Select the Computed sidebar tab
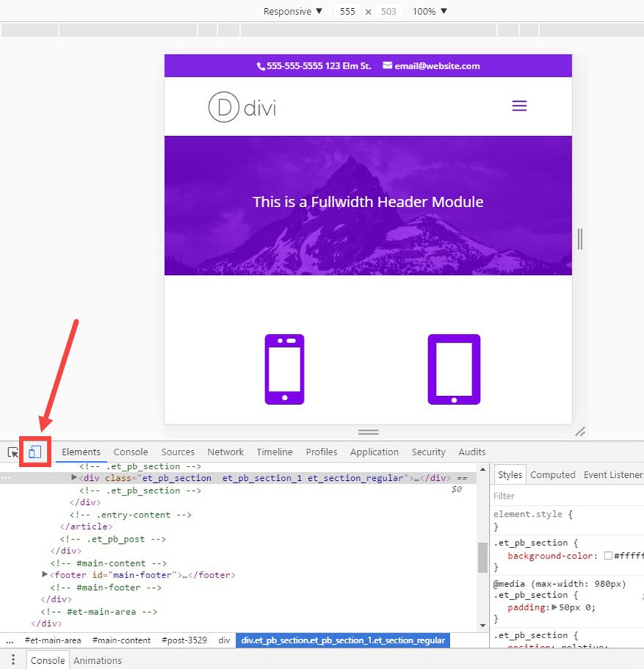 click(x=553, y=474)
